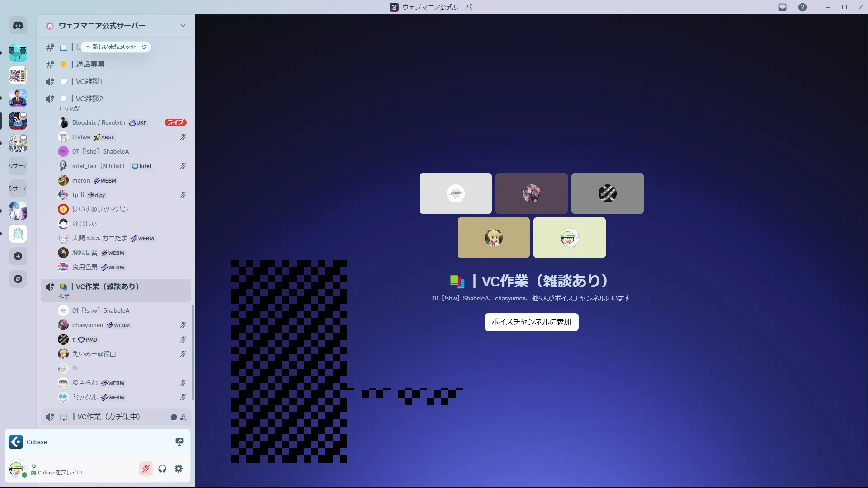Click the Add a Server plus icon

click(18, 256)
